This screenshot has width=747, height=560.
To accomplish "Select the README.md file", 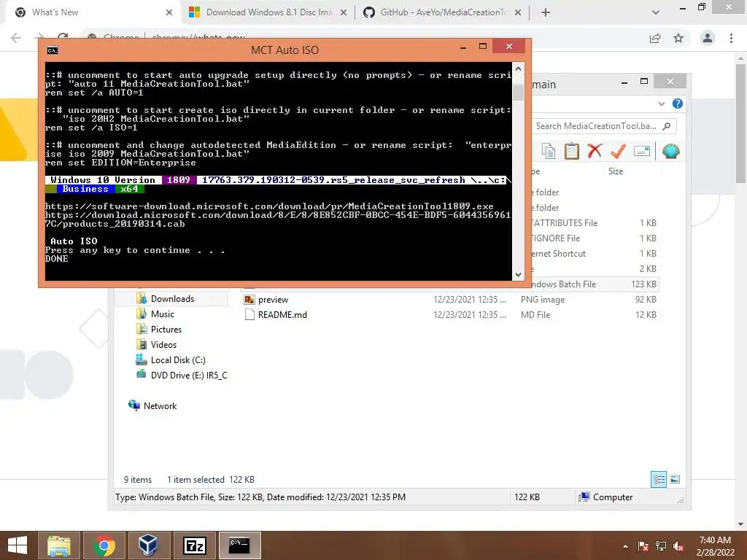I will pyautogui.click(x=282, y=315).
